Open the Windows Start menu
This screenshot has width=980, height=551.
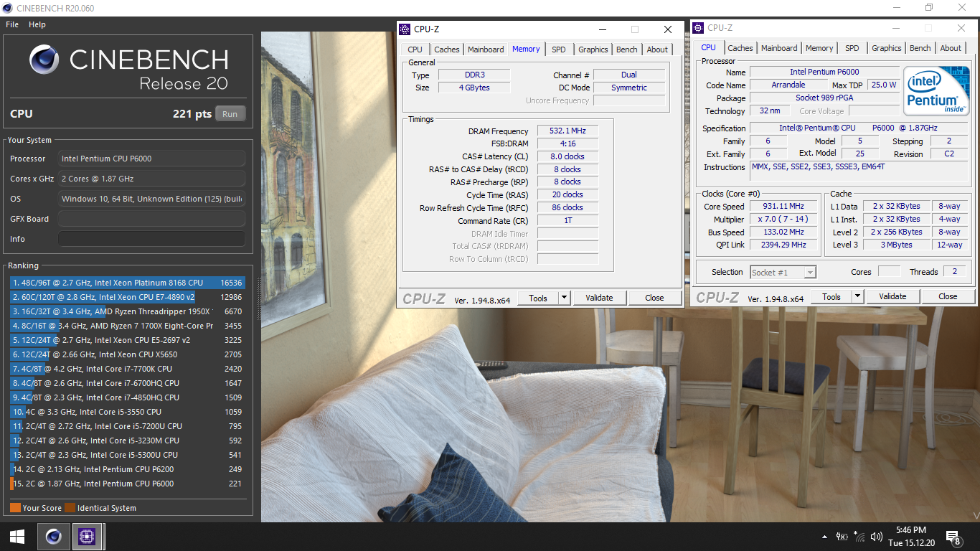coord(17,536)
